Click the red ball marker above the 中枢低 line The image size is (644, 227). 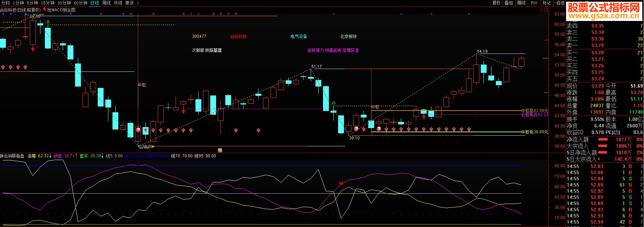[379, 129]
